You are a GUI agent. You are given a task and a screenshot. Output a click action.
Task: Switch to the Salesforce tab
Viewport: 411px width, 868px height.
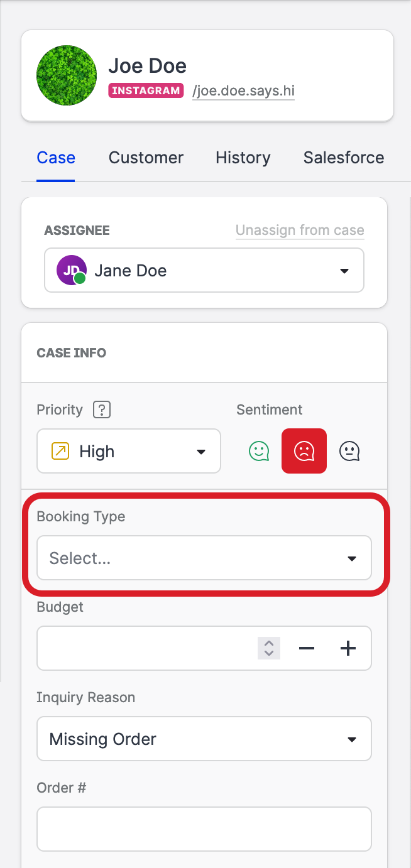pyautogui.click(x=343, y=158)
